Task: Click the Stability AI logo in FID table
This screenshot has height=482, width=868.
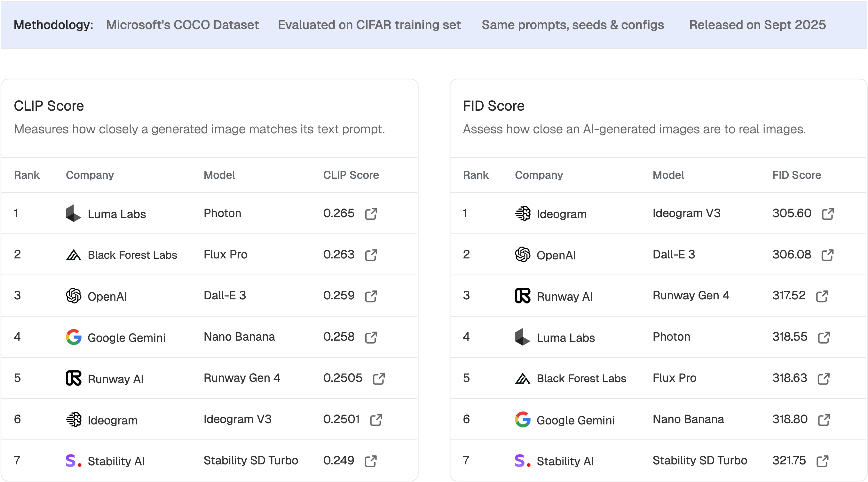Action: (x=522, y=461)
